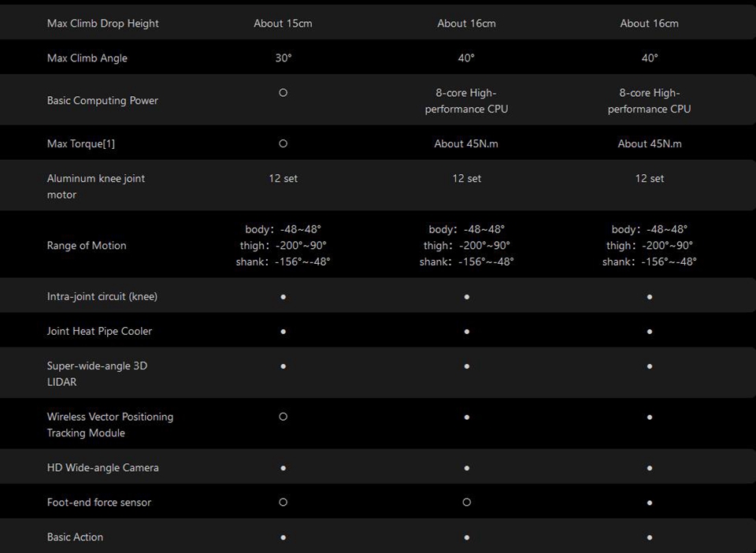Click the first filled dot for Intra-joint circuit (knee)

point(283,297)
